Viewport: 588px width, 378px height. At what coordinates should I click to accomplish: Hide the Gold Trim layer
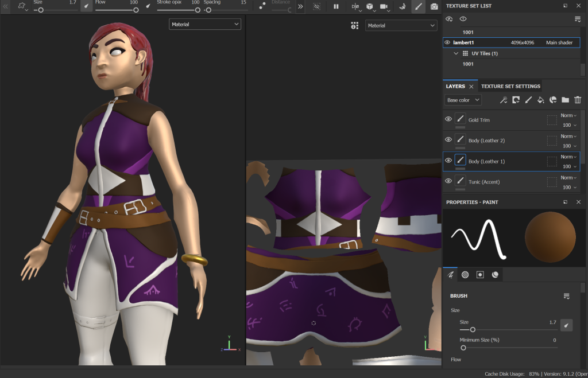point(448,119)
